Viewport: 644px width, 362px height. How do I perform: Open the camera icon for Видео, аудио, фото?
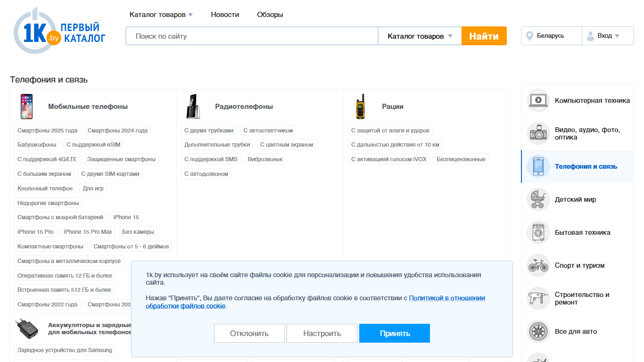538,133
